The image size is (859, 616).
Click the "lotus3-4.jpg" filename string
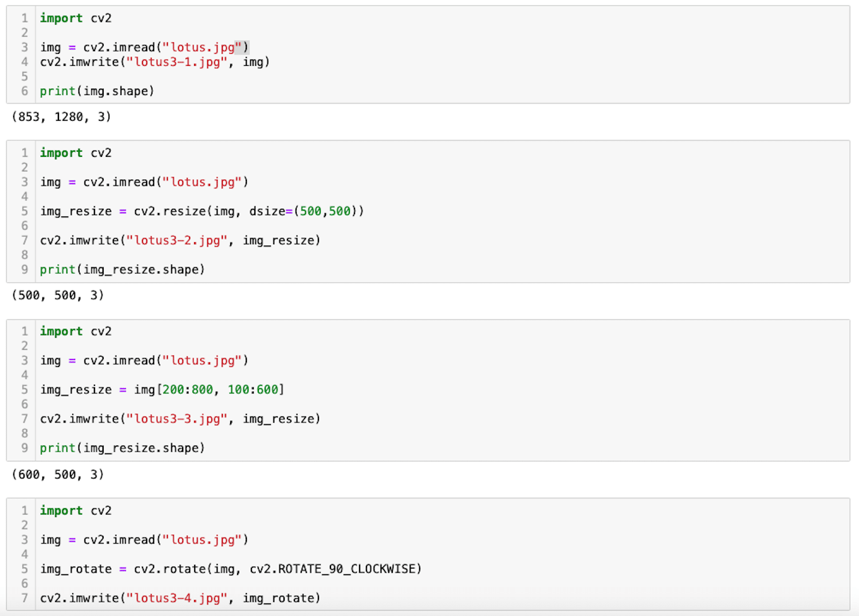(x=176, y=598)
